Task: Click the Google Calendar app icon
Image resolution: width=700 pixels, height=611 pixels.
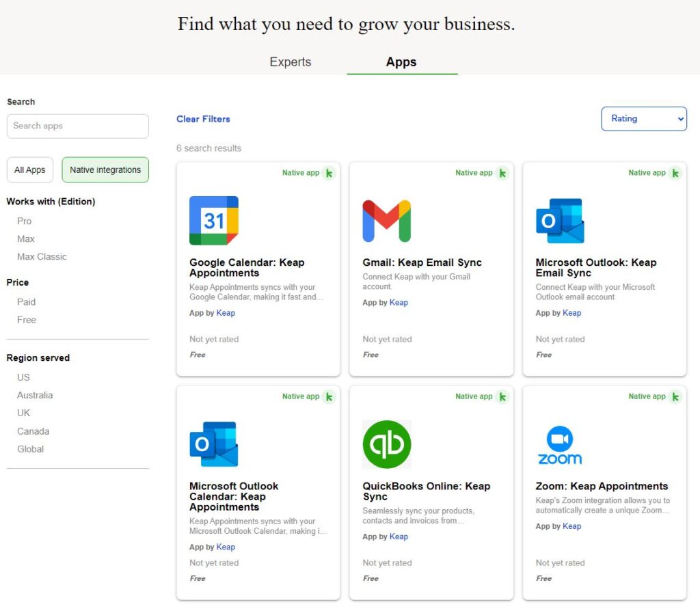Action: (214, 221)
